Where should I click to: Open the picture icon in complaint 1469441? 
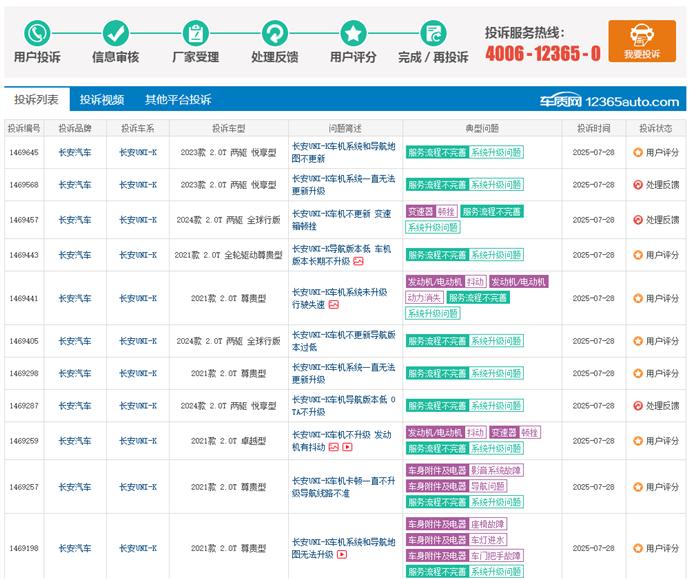334,305
